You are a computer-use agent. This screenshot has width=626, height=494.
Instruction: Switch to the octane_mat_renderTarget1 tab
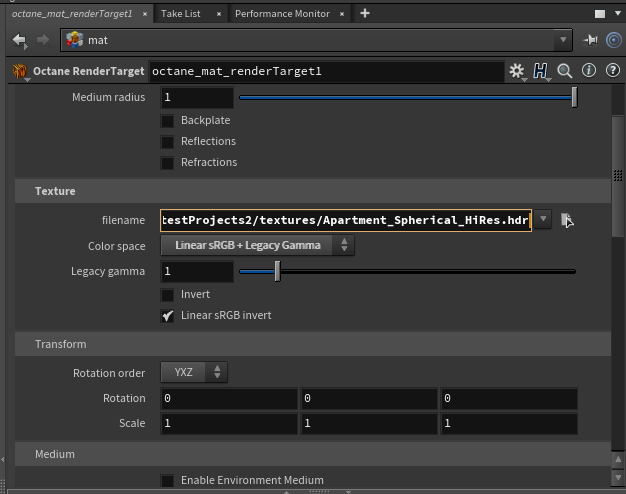tap(72, 14)
